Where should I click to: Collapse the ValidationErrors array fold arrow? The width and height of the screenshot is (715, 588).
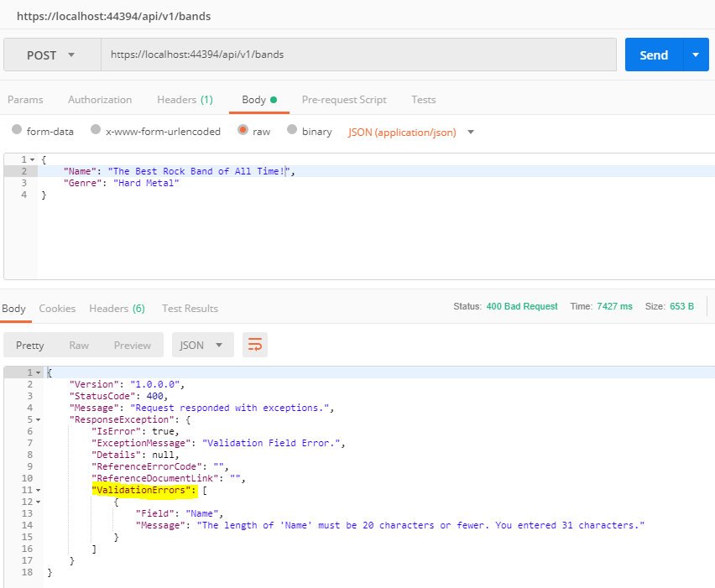tap(39, 491)
